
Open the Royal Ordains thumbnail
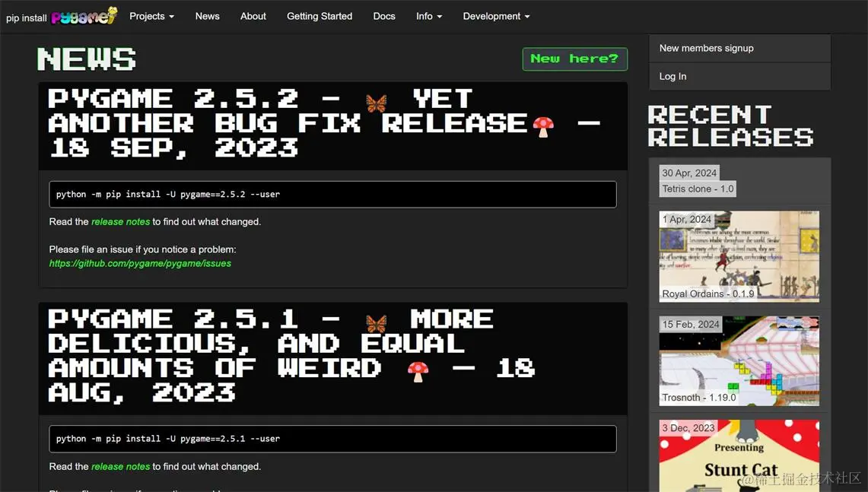coord(739,256)
